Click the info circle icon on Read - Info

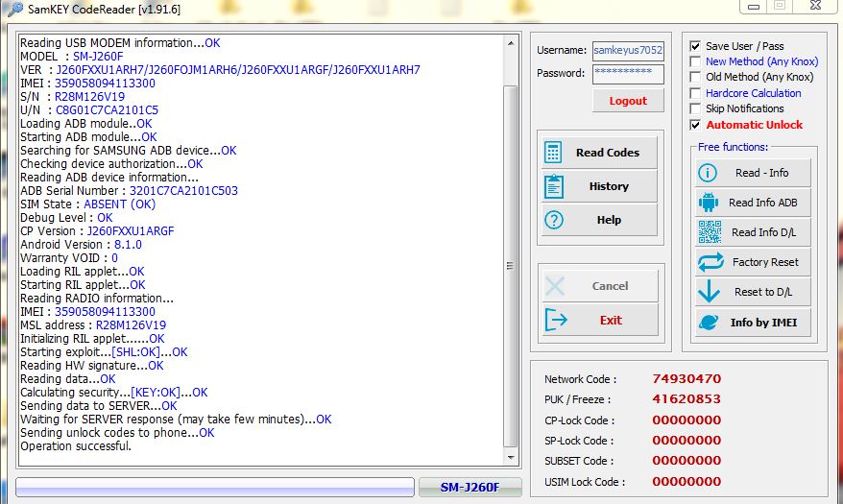click(x=708, y=173)
